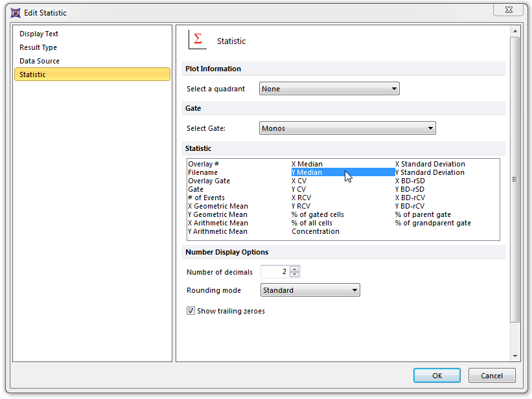This screenshot has width=532, height=399.
Task: Click scrollbar down arrow at bottom
Action: point(515,356)
